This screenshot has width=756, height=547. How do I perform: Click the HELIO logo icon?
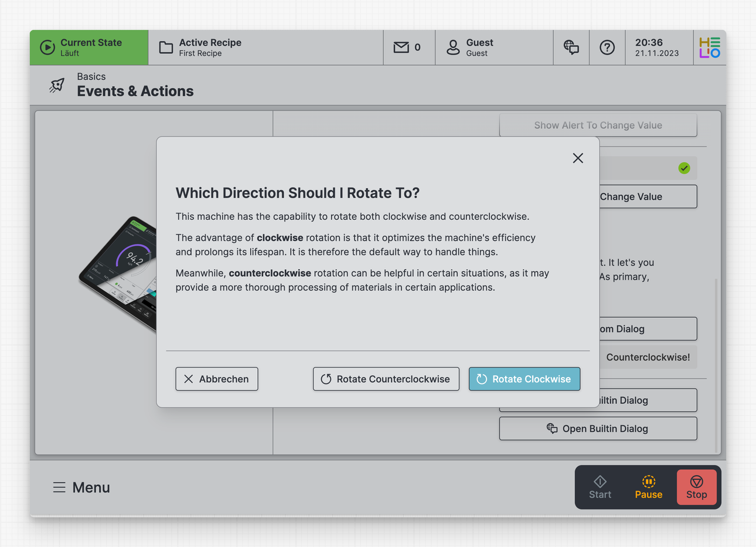click(x=709, y=47)
